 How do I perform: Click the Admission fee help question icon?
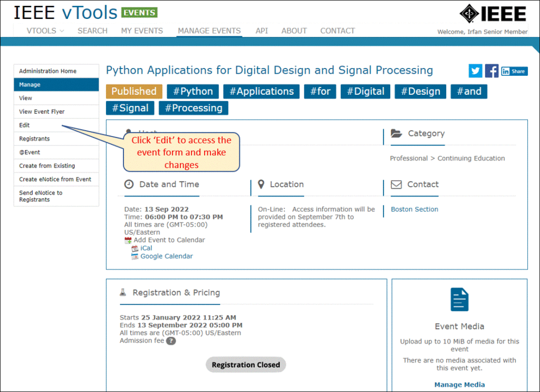click(x=171, y=341)
